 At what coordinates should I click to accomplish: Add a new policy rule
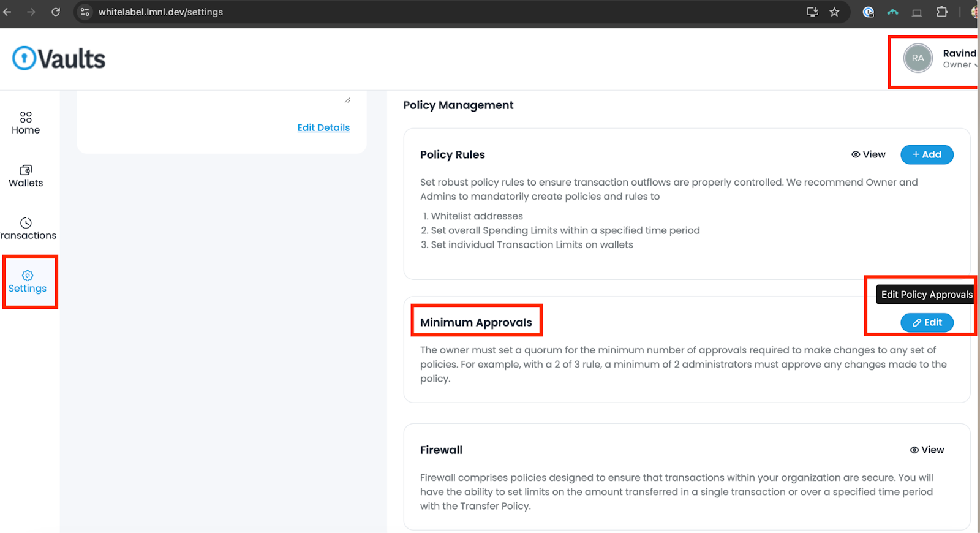927,154
